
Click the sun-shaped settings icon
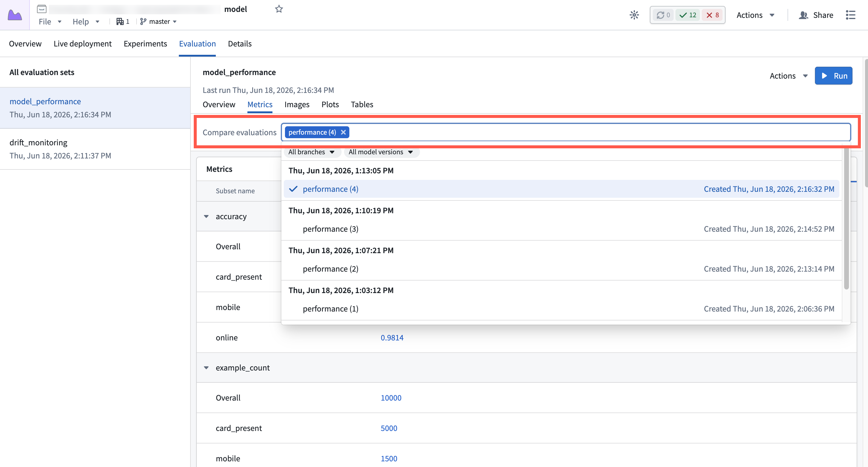pos(634,15)
